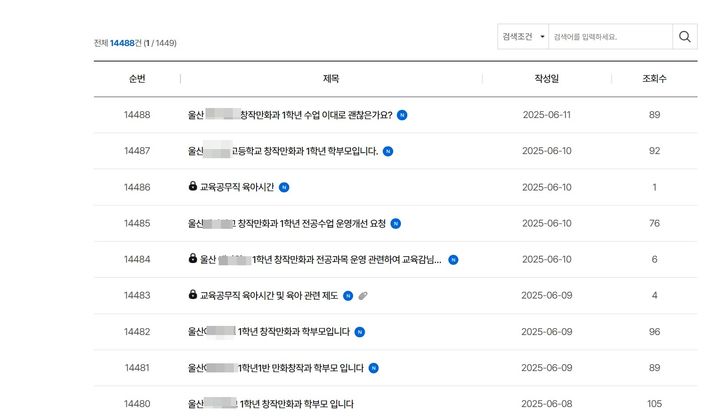The height and width of the screenshot is (418, 719).
Task: Open post 창작만화과 1학년 전공수업 운영개선 요청
Action: (x=287, y=223)
